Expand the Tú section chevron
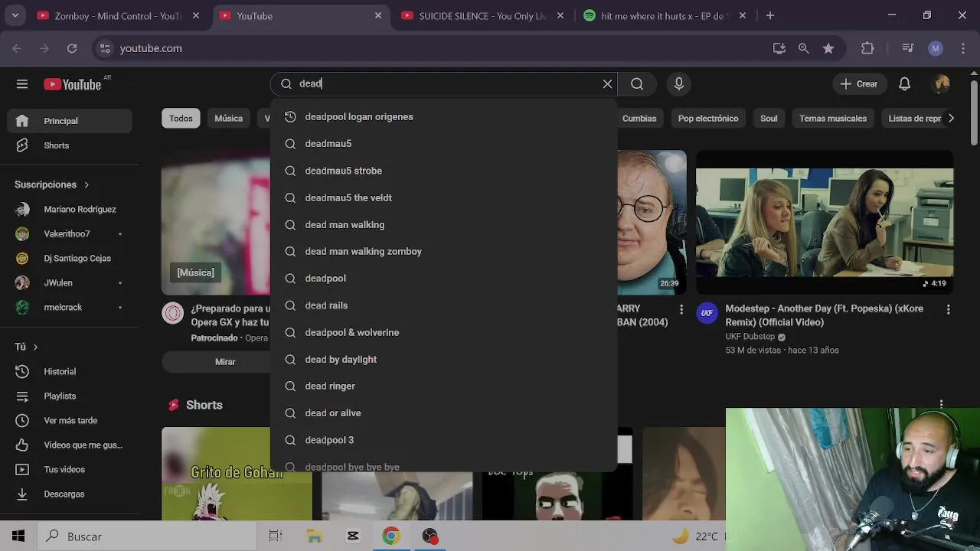This screenshot has width=980, height=551. 35,347
